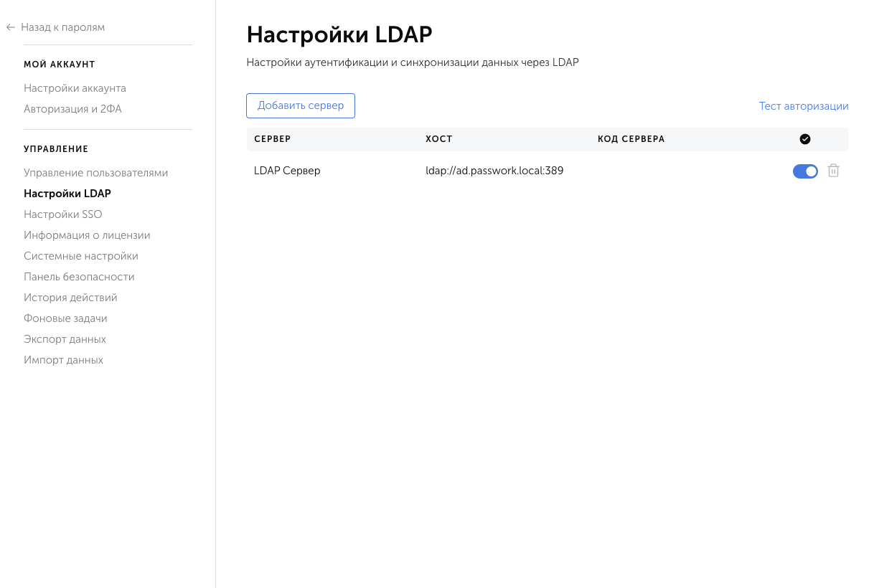Disable the LDAP Сервер toggle switch

pos(805,171)
